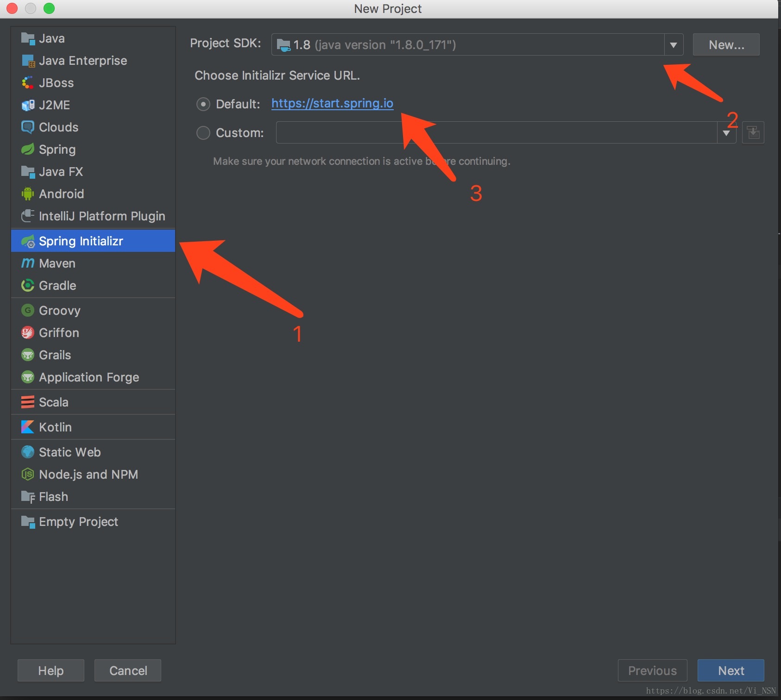
Task: Choose the Node.js and NPM icon
Action: [28, 475]
